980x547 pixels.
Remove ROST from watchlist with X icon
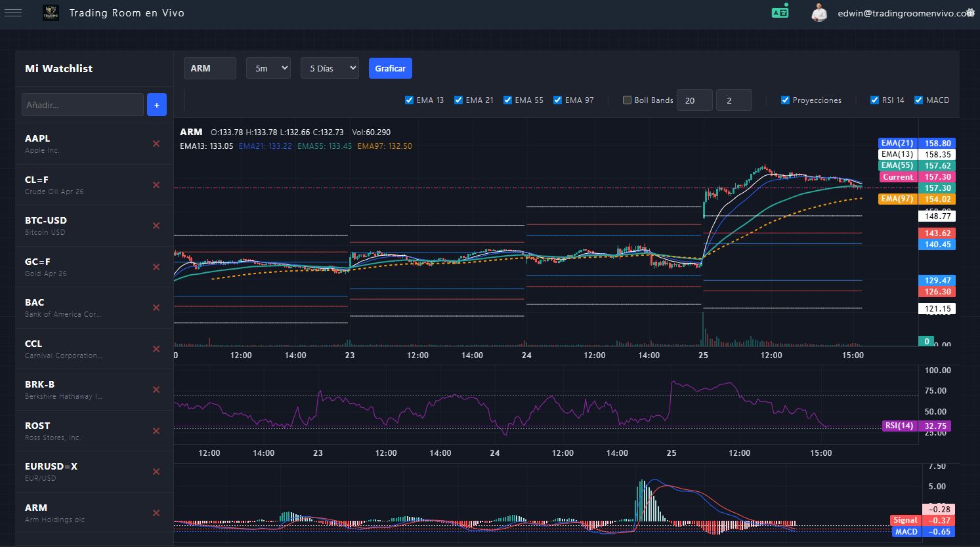pos(156,431)
